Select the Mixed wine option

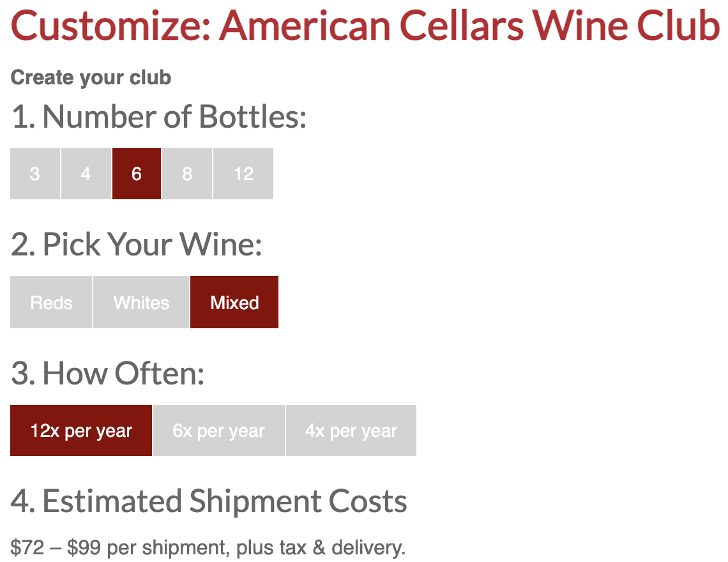coord(234,302)
